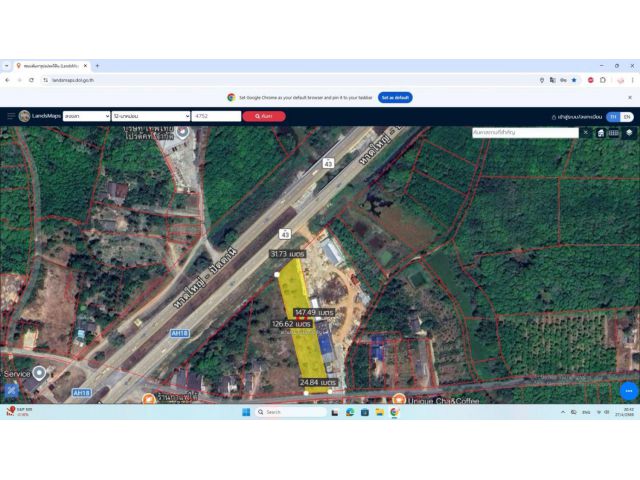Click the bookmark star icon
The width and height of the screenshot is (640, 480).
coord(574,80)
